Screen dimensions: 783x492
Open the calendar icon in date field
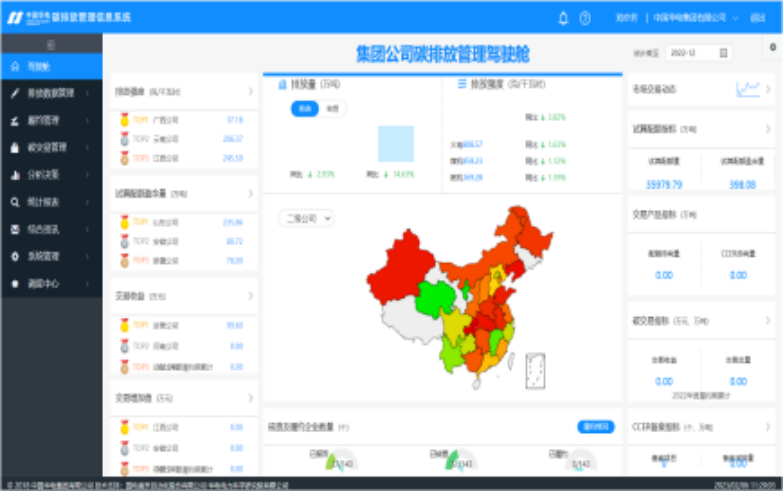point(723,53)
